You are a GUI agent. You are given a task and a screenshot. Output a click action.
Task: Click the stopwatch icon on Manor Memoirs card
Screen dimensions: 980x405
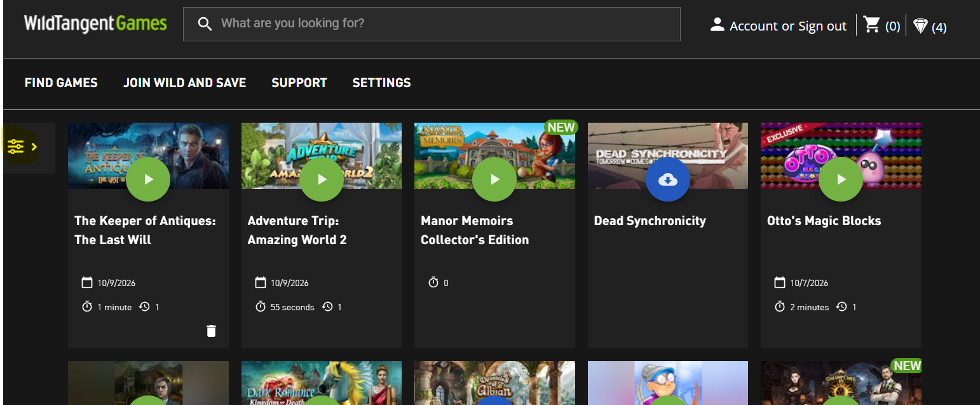tap(433, 282)
